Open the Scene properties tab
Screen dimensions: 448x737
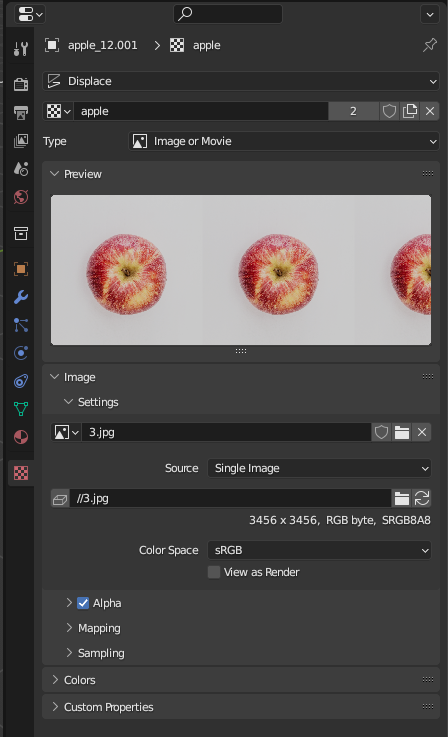(21, 169)
